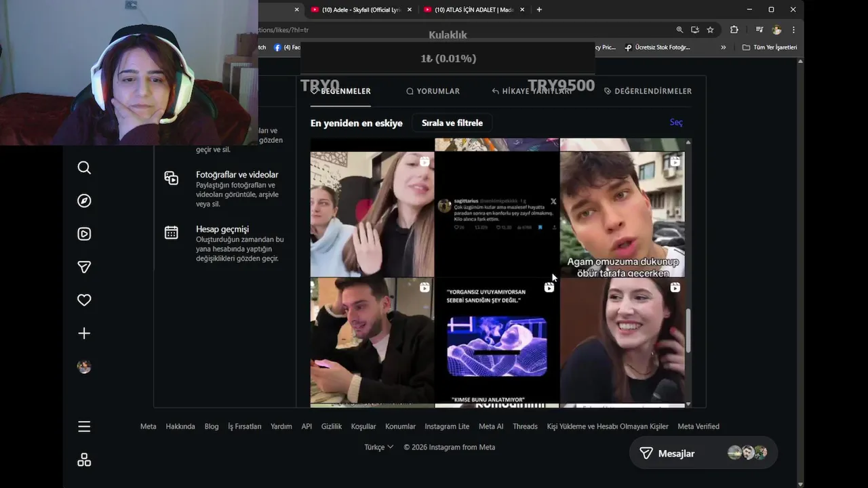Screen dimensions: 868x488
Task: Open Meta Verified footer link
Action: (698, 426)
